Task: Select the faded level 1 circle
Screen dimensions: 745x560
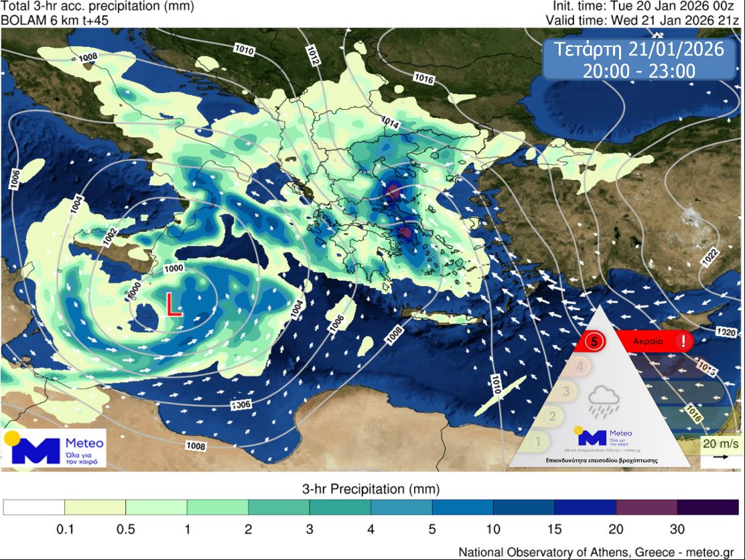Action: pyautogui.click(x=537, y=441)
